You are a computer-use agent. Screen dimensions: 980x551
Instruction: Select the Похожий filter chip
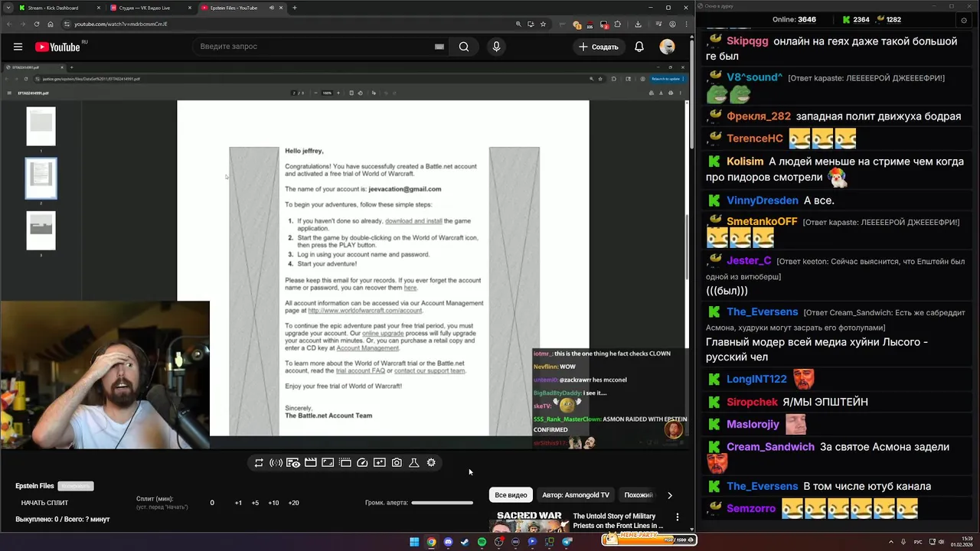(639, 495)
